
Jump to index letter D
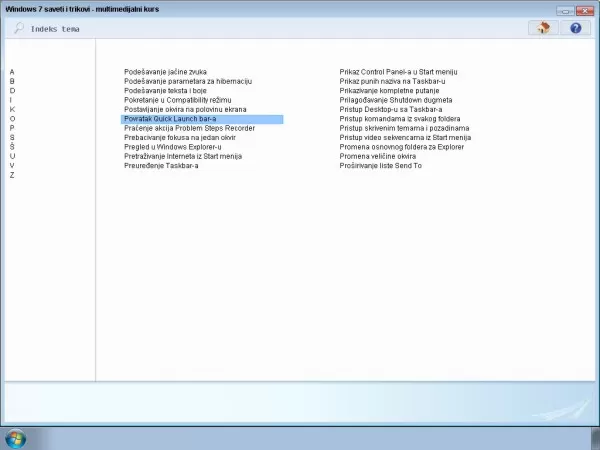coord(12,91)
